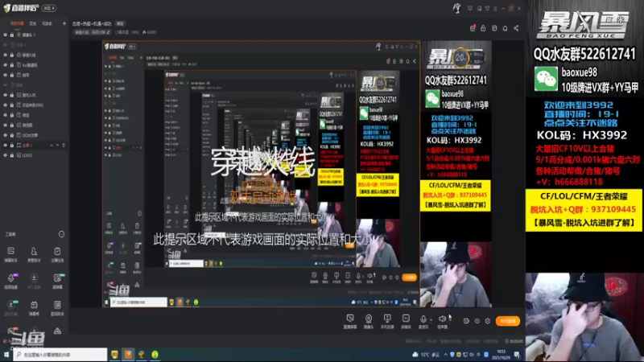Viewport: 644px width, 362px height.
Task: Add a screen capture source from the bottom toolbar
Action: point(350,321)
